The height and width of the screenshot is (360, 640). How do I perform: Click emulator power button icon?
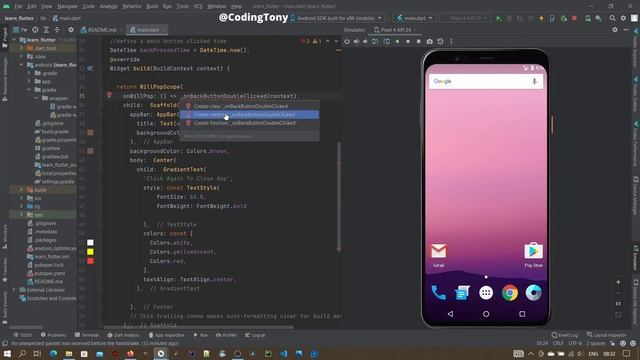tap(347, 42)
